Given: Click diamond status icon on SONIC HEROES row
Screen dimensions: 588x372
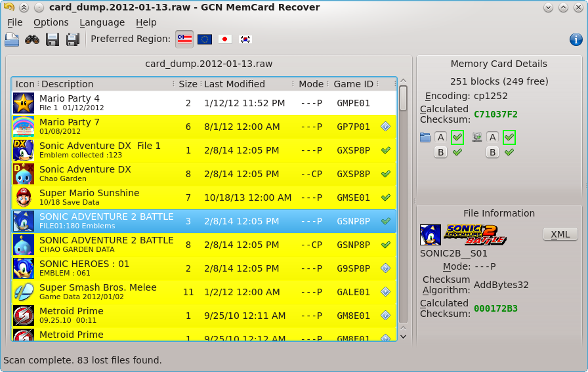Looking at the screenshot, I should coord(385,268).
